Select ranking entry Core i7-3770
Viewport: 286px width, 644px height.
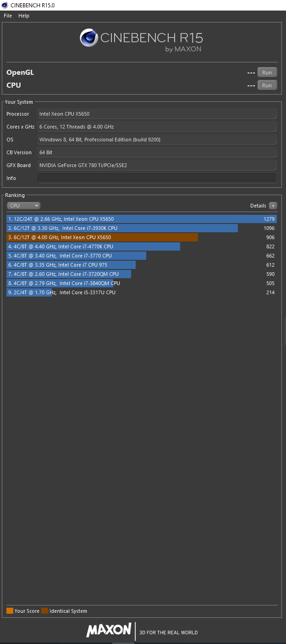pyautogui.click(x=142, y=256)
